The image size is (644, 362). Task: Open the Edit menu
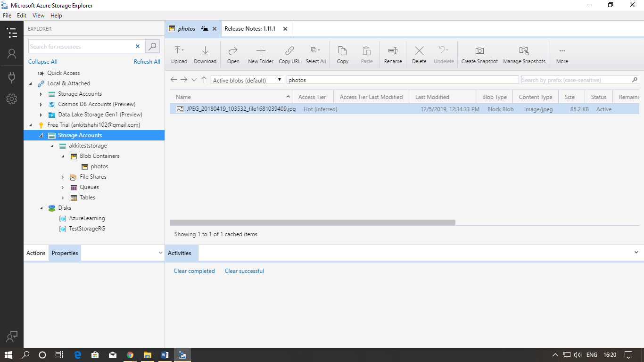coord(22,16)
